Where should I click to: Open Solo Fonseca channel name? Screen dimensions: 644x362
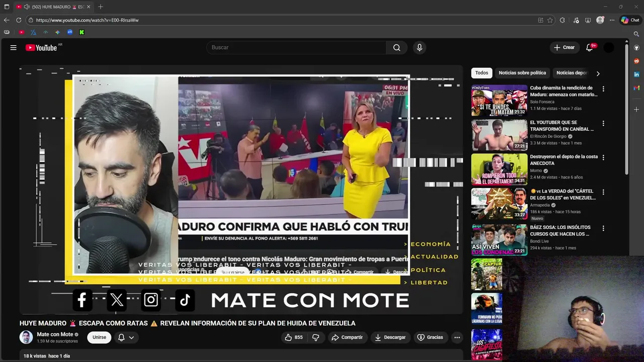(542, 102)
